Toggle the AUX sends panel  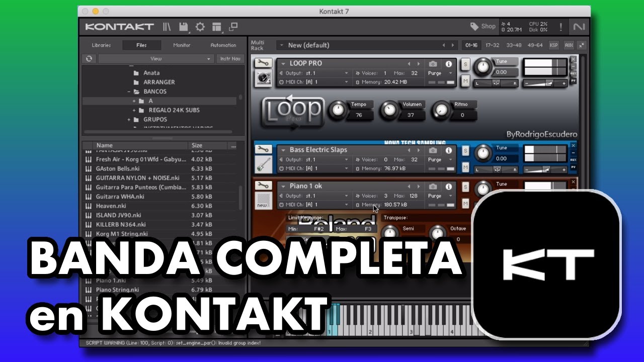pyautogui.click(x=569, y=45)
